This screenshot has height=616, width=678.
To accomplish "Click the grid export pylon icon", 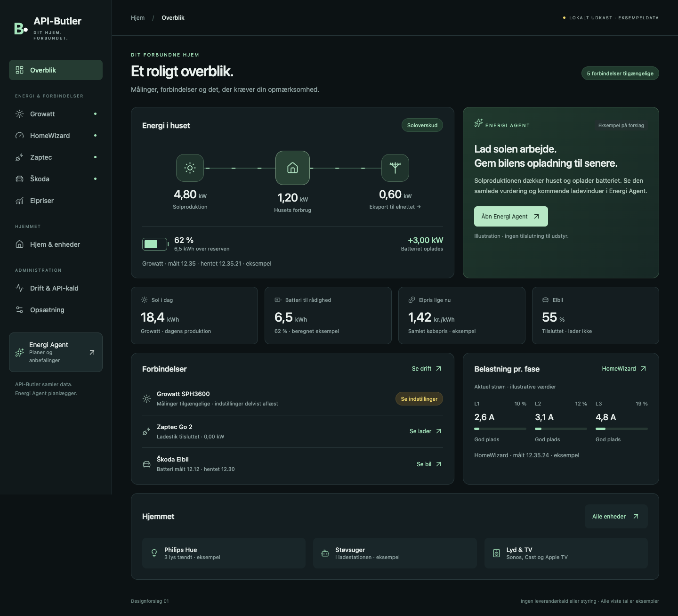I will (395, 168).
